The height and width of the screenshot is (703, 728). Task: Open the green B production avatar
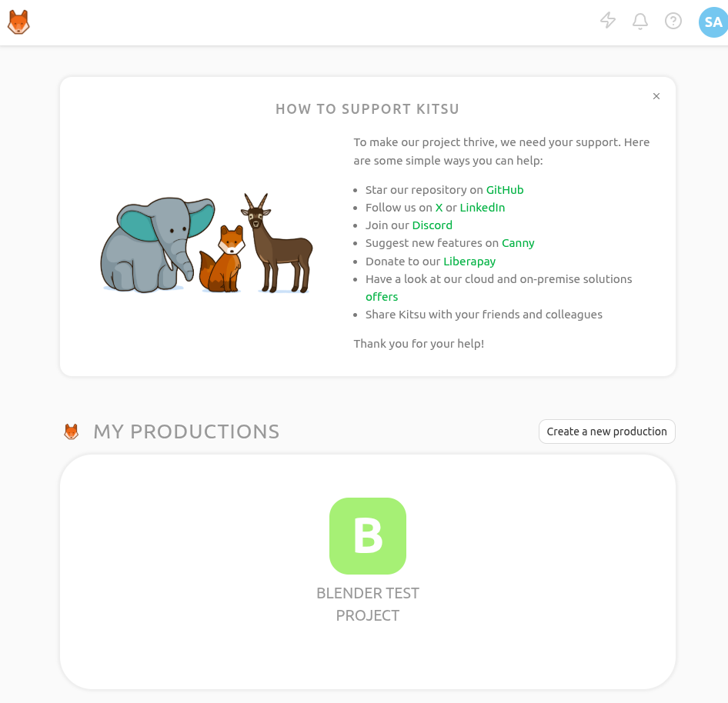[368, 536]
